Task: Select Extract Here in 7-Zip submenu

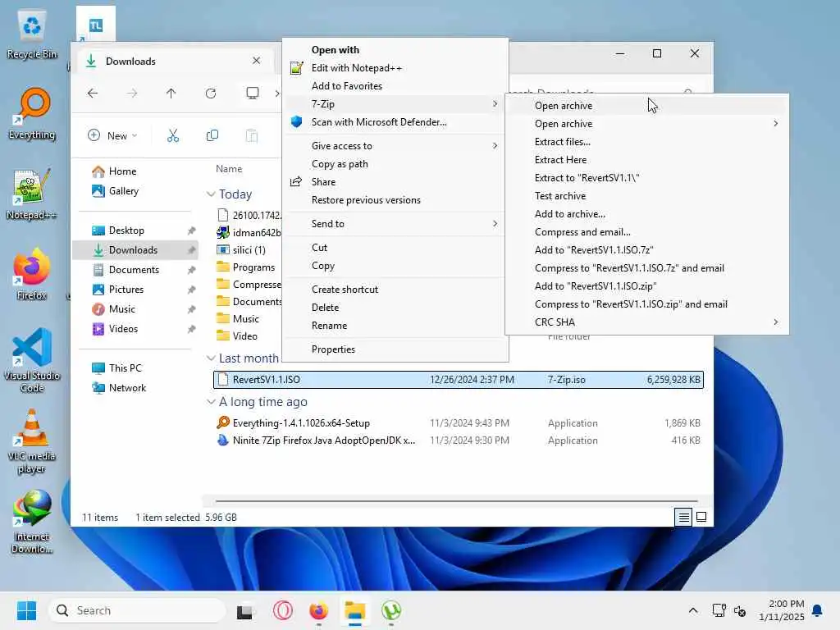Action: tap(646, 160)
